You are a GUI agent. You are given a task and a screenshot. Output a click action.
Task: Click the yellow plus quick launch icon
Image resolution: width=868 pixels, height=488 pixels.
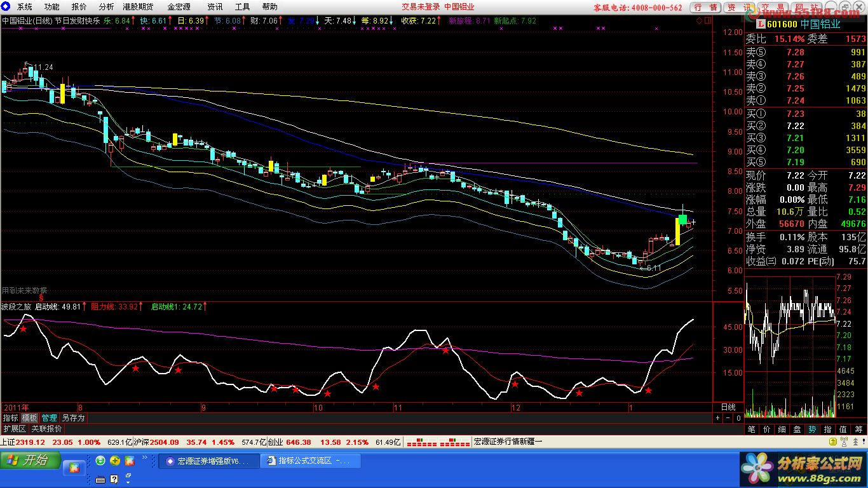[x=115, y=460]
